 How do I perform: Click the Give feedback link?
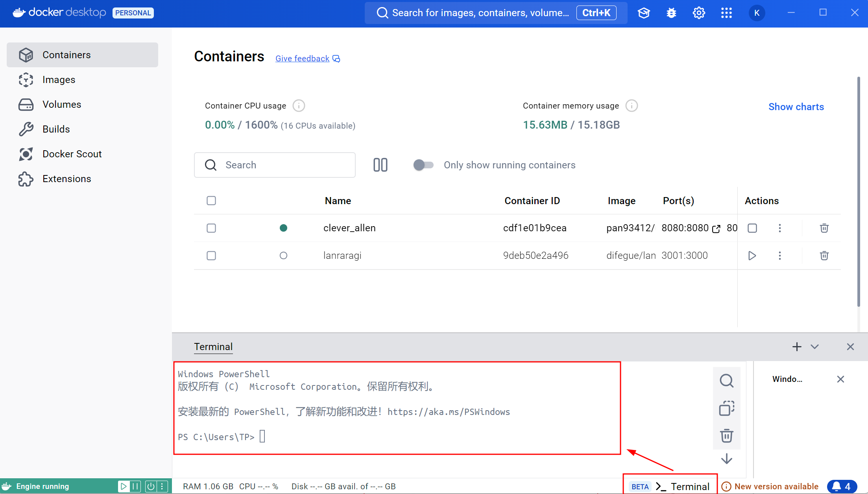pos(302,59)
